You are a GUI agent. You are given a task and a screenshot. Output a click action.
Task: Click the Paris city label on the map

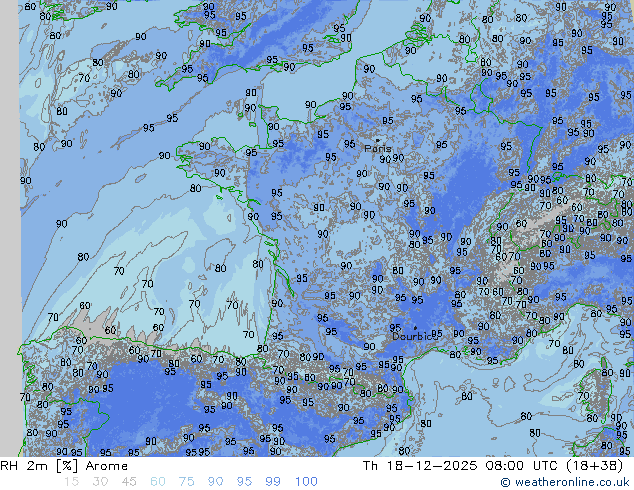pyautogui.click(x=378, y=148)
